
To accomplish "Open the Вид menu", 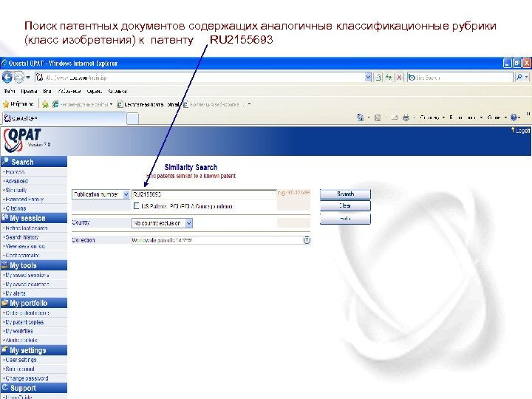I will (47, 92).
